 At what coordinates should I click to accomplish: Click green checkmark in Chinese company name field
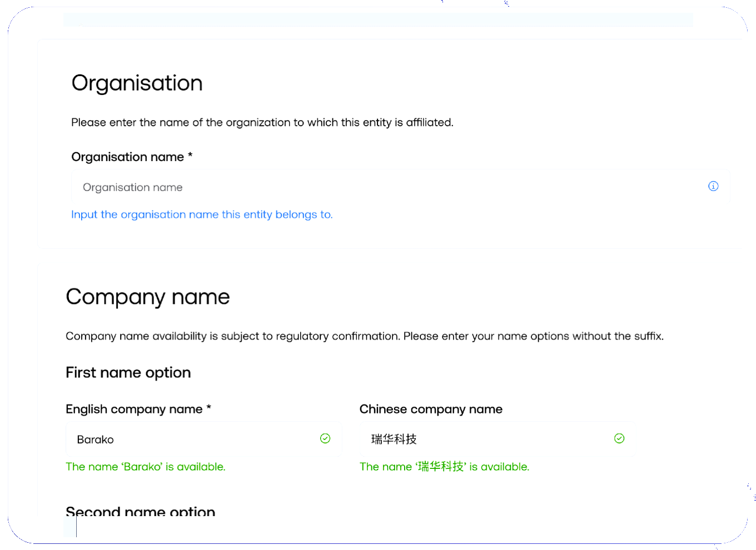pyautogui.click(x=619, y=438)
